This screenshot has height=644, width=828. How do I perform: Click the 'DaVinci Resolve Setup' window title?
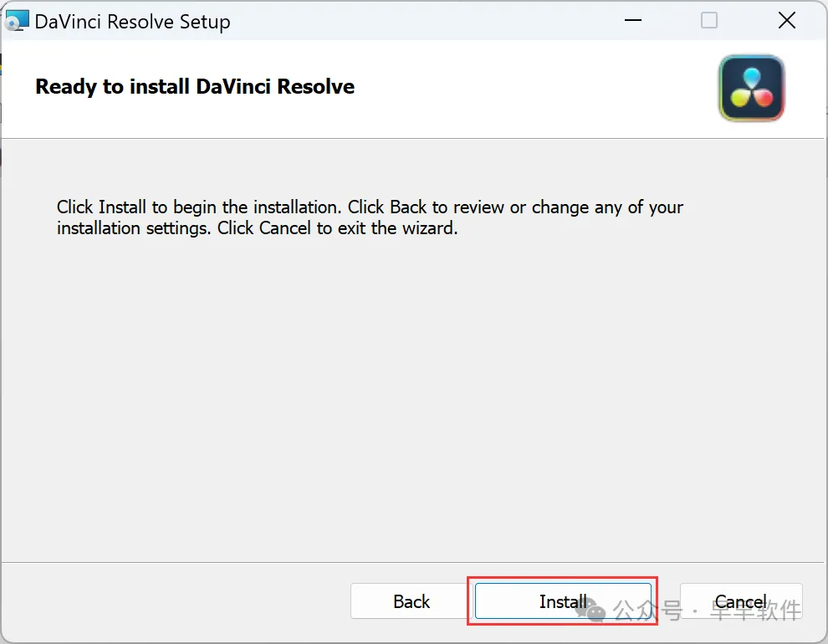tap(132, 22)
